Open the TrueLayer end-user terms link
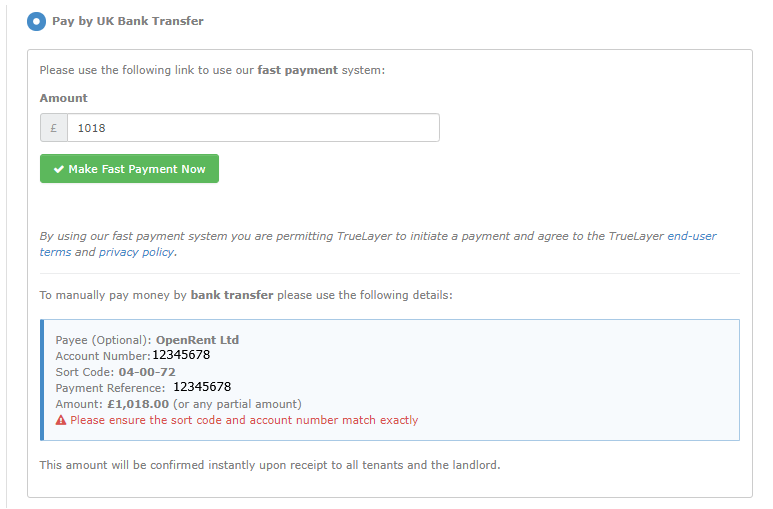The image size is (773, 509). [692, 236]
